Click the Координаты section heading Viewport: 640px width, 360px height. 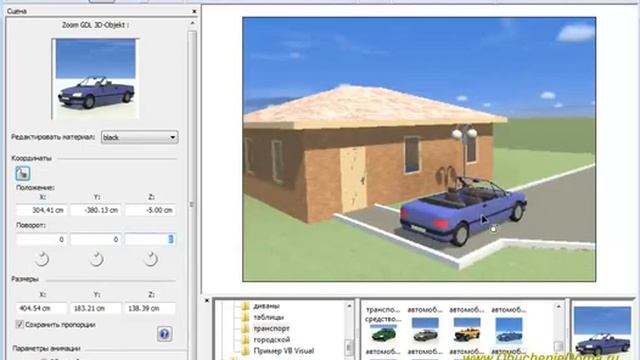(x=31, y=158)
